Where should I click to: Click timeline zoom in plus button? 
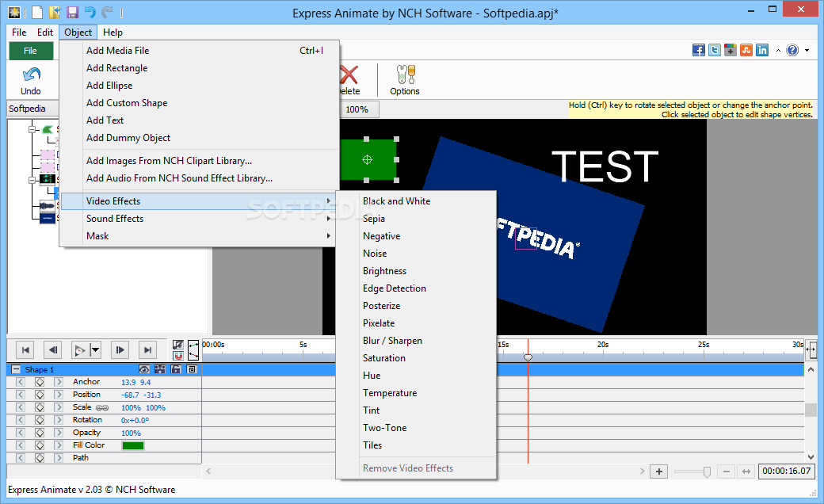(x=659, y=472)
